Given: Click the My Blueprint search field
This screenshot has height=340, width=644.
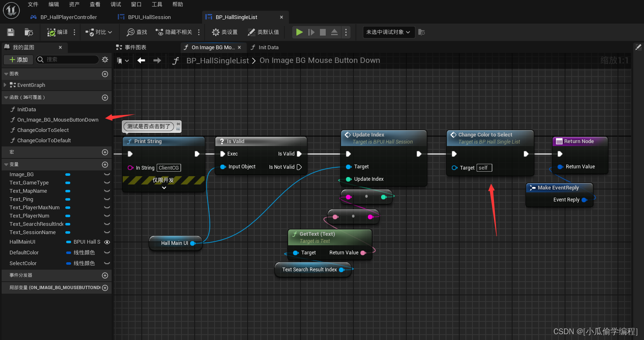Looking at the screenshot, I should coord(67,60).
